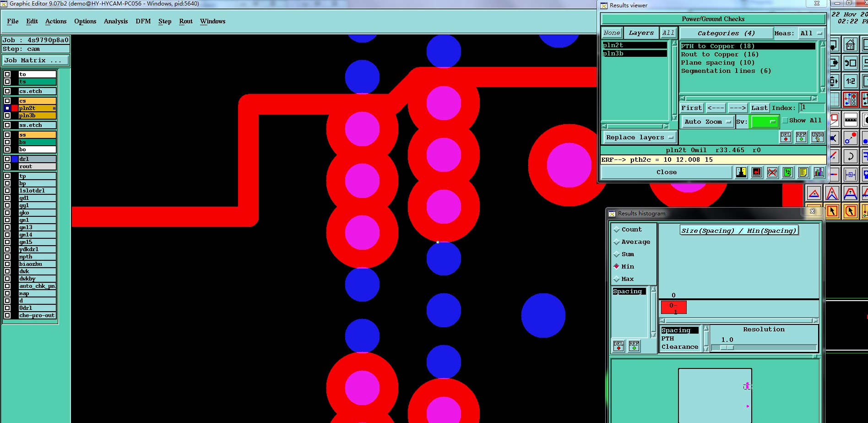Open the Meas: All dropdown
The image size is (868, 423).
click(811, 33)
